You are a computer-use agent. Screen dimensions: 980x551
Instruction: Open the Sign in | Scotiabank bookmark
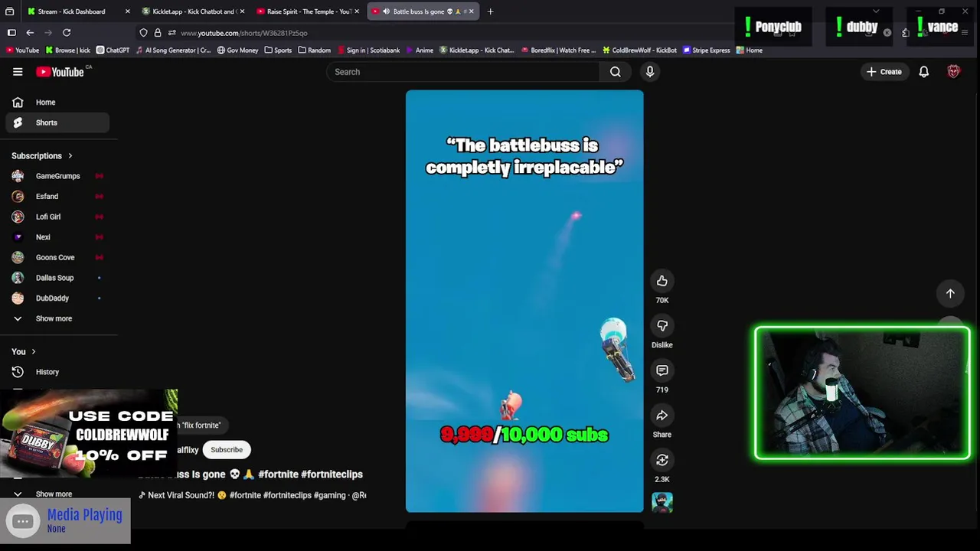(368, 51)
